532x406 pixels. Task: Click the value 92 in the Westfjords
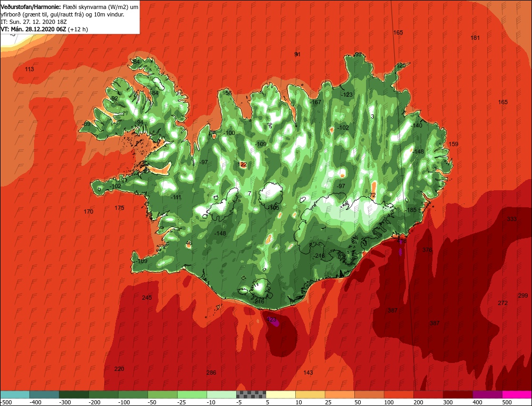[115, 99]
